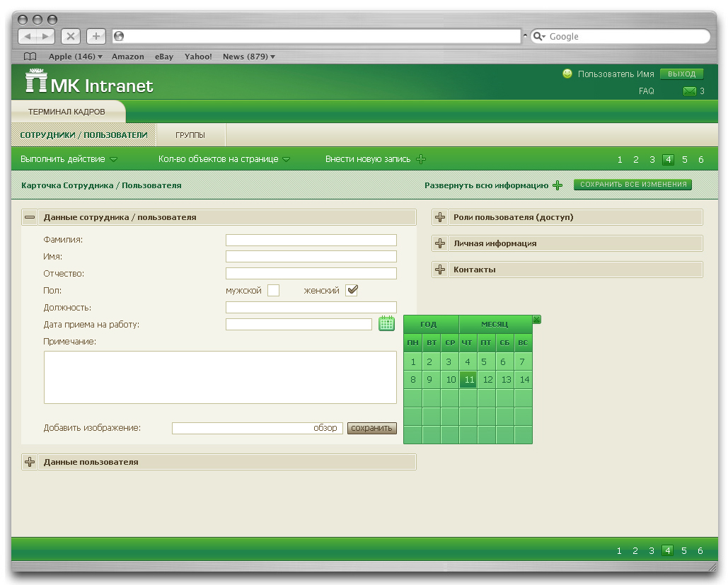Click plus icon beside Развернуть всю информацию
The height and width of the screenshot is (585, 728).
(x=557, y=185)
